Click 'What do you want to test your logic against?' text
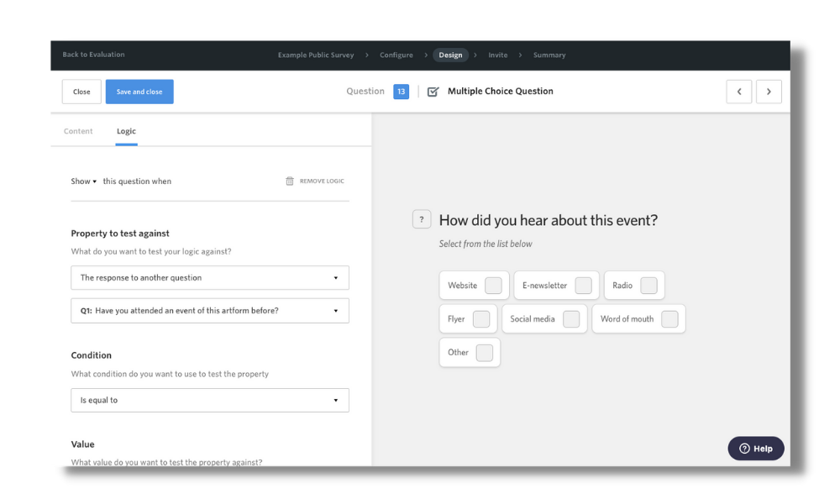 [151, 252]
